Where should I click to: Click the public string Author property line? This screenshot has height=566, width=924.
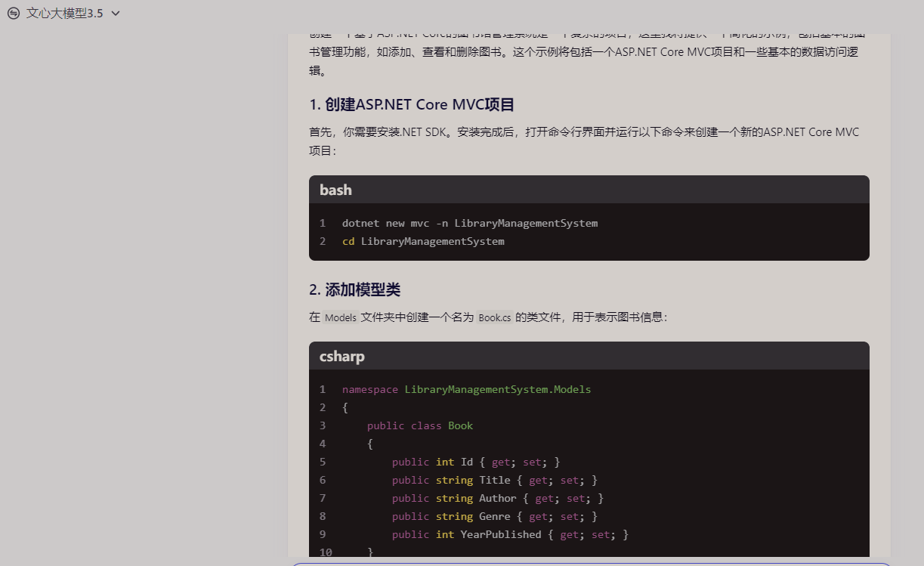pyautogui.click(x=498, y=498)
